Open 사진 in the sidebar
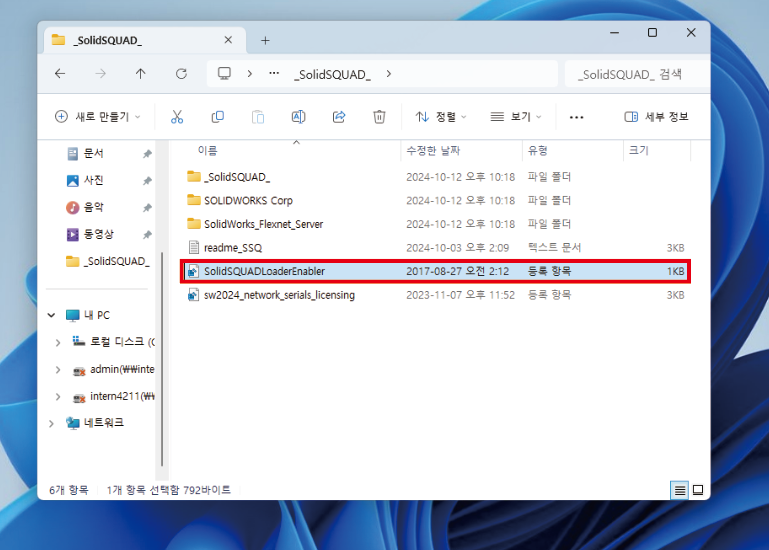Screen dimensions: 769x550 93,181
